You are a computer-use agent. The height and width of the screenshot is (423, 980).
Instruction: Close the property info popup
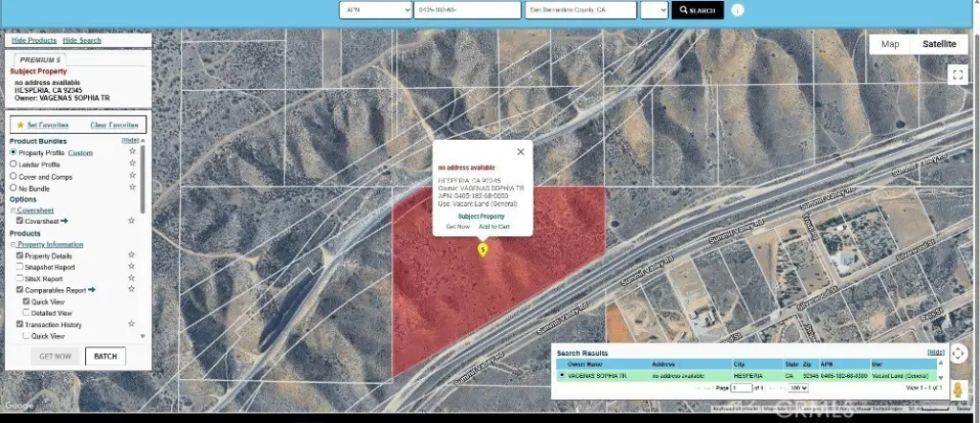pyautogui.click(x=521, y=151)
